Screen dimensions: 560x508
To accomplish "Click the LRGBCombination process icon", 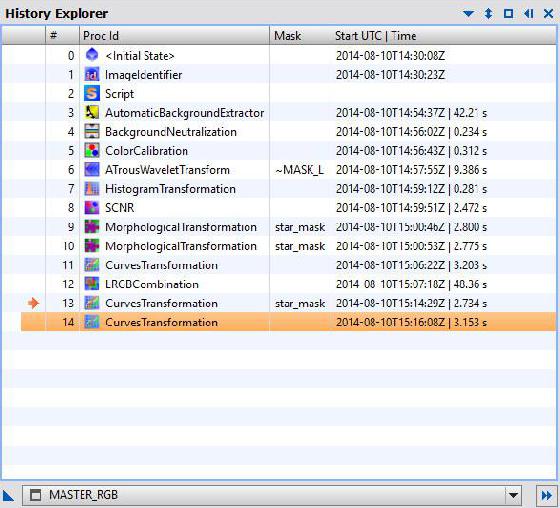I will point(92,284).
